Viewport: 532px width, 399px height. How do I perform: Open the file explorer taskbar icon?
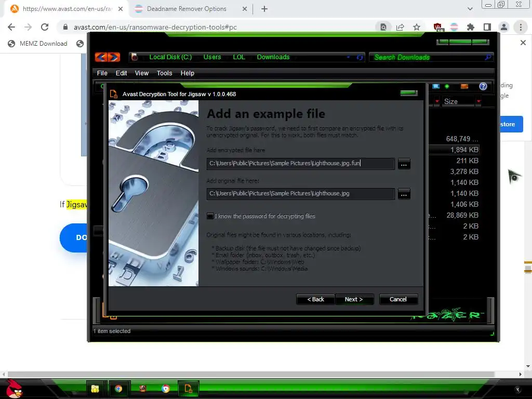click(x=96, y=389)
